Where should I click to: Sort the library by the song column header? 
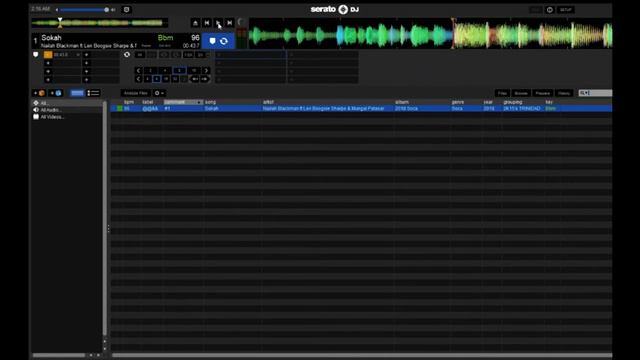coord(211,102)
